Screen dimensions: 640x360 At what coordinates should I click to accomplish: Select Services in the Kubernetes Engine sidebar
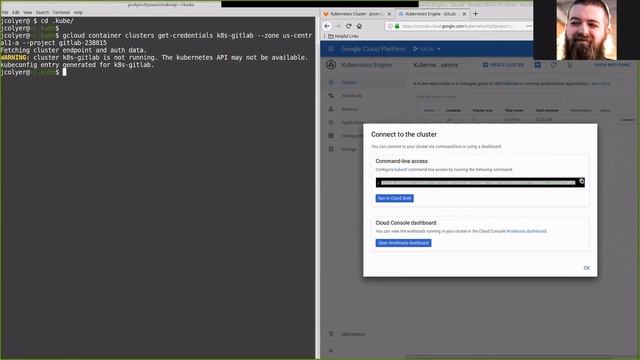pos(350,109)
